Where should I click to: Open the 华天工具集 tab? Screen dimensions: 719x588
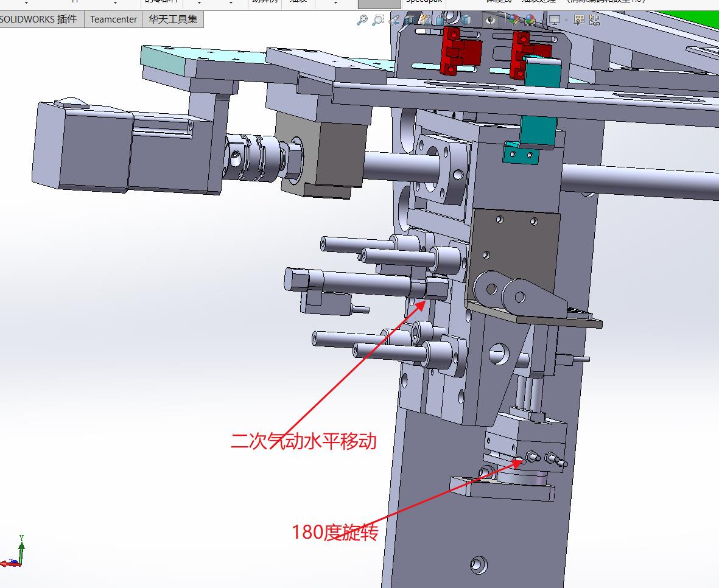click(173, 19)
